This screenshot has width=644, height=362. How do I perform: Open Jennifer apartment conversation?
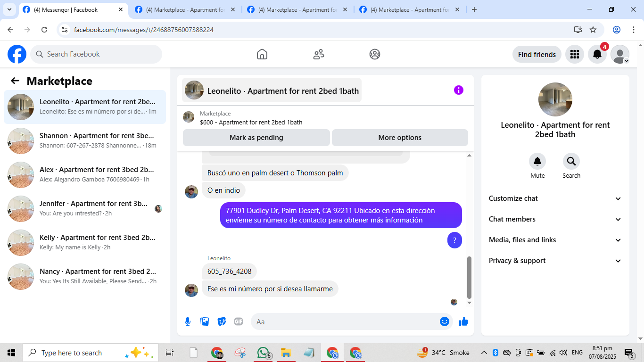coord(85,209)
